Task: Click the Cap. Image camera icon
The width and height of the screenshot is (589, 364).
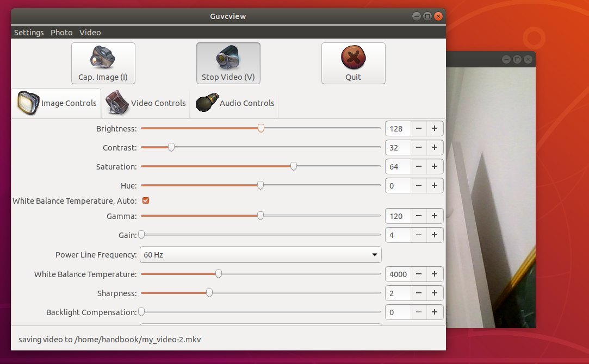Action: click(x=103, y=57)
